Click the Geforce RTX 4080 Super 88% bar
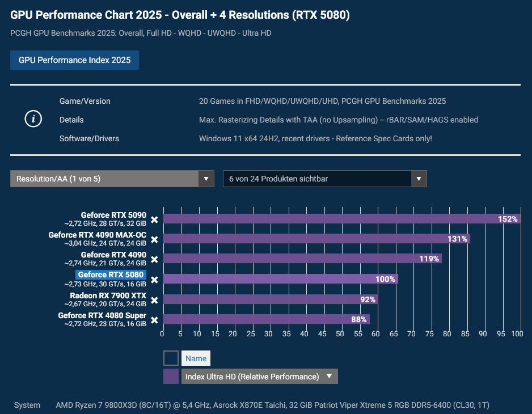Screen dimensions: 532x414 click(x=267, y=319)
